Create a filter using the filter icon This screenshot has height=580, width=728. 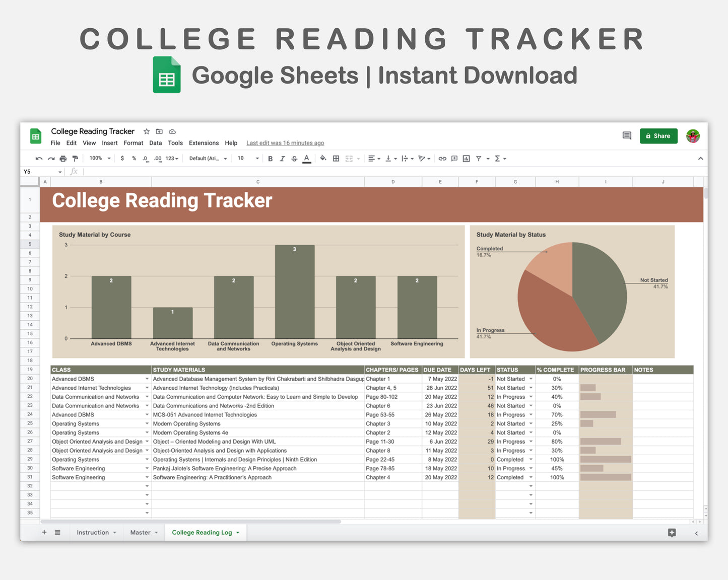tap(479, 158)
